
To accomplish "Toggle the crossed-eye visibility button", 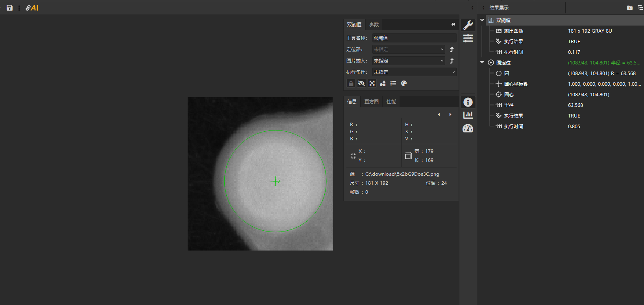I will pyautogui.click(x=361, y=83).
